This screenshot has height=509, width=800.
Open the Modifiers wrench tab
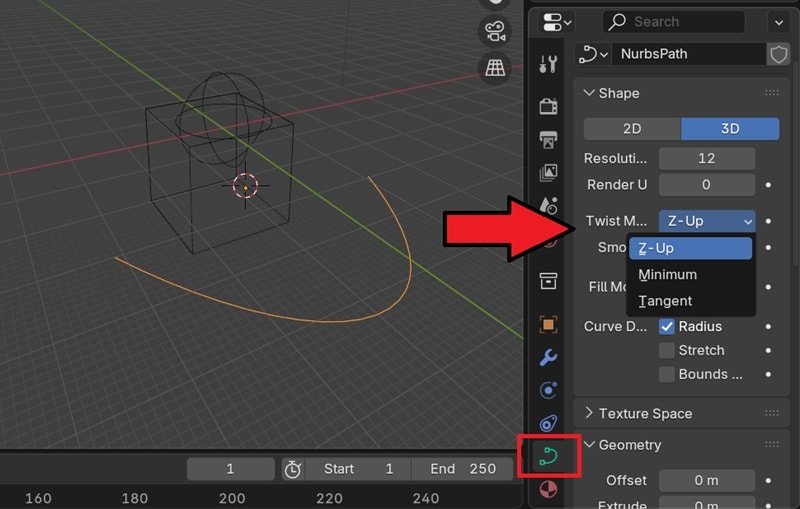(548, 358)
